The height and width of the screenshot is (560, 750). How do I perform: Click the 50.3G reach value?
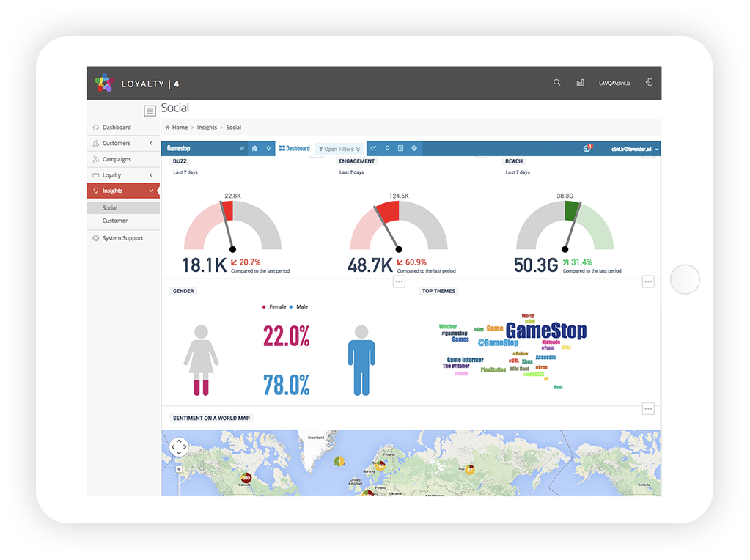tap(536, 265)
